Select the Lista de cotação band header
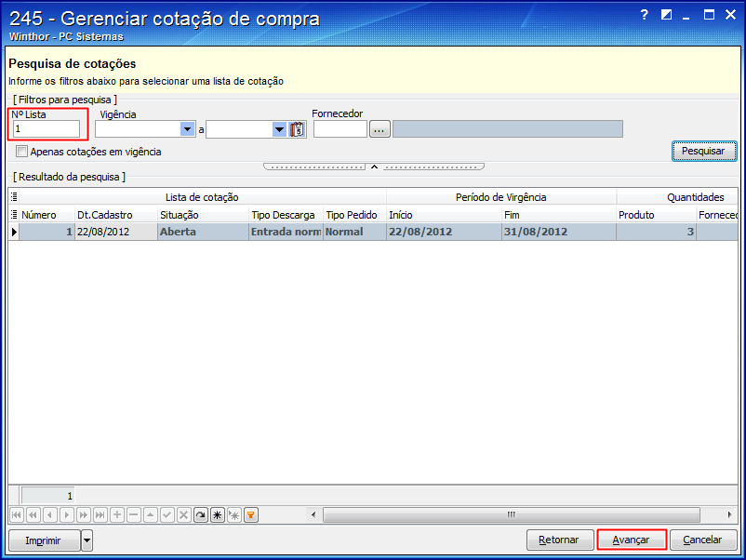746x560 pixels. click(x=202, y=197)
